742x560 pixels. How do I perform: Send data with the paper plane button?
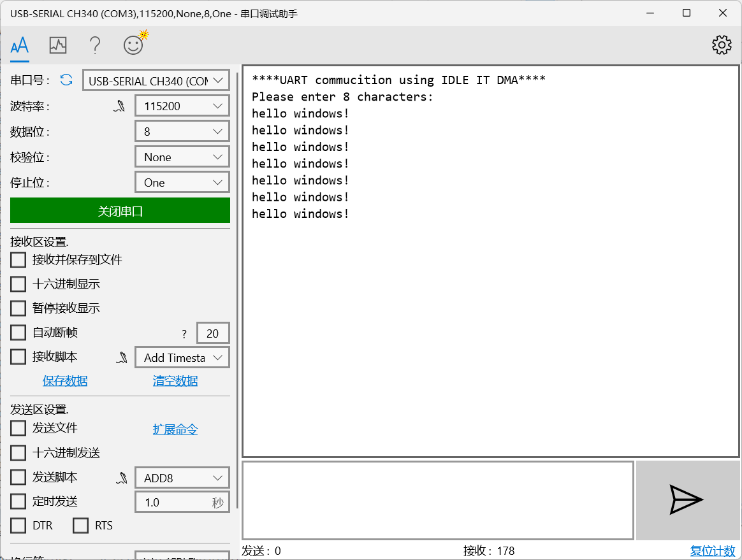click(x=687, y=500)
